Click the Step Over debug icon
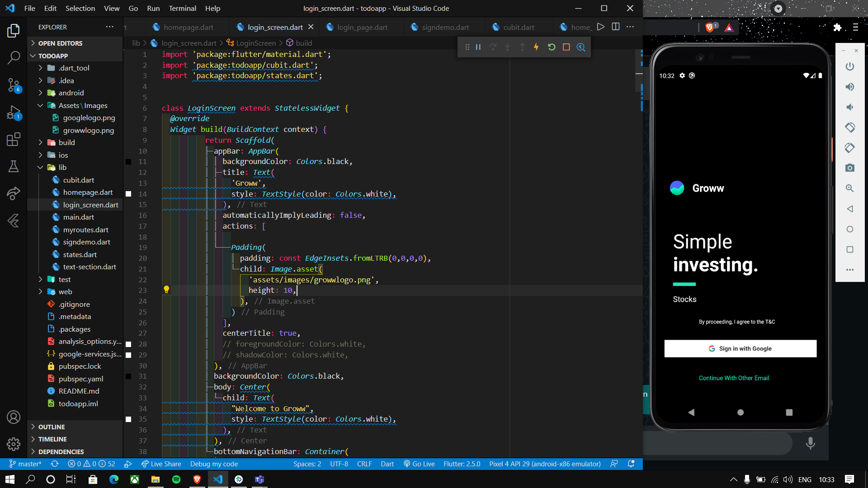 pyautogui.click(x=493, y=47)
